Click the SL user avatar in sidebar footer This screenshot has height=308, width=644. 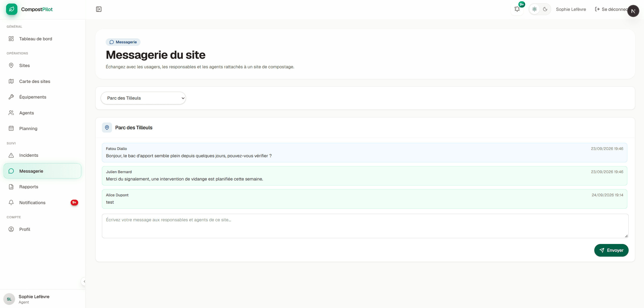9,299
